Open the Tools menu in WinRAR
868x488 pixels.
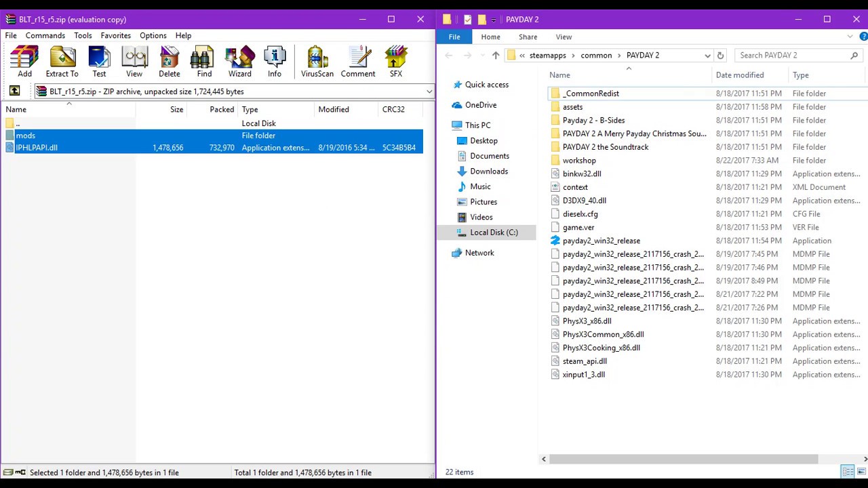83,35
